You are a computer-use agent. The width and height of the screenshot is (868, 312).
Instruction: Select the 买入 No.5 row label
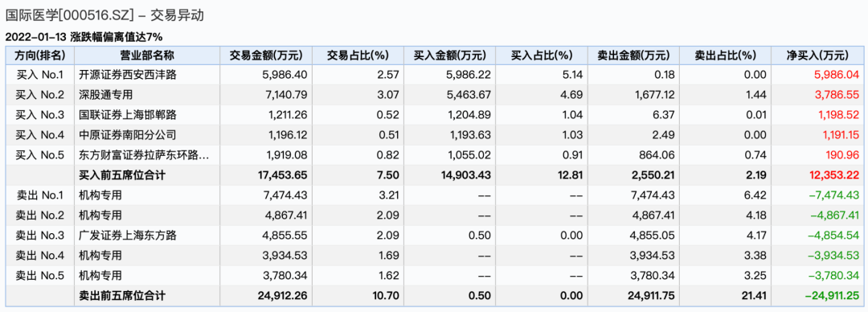tap(40, 155)
